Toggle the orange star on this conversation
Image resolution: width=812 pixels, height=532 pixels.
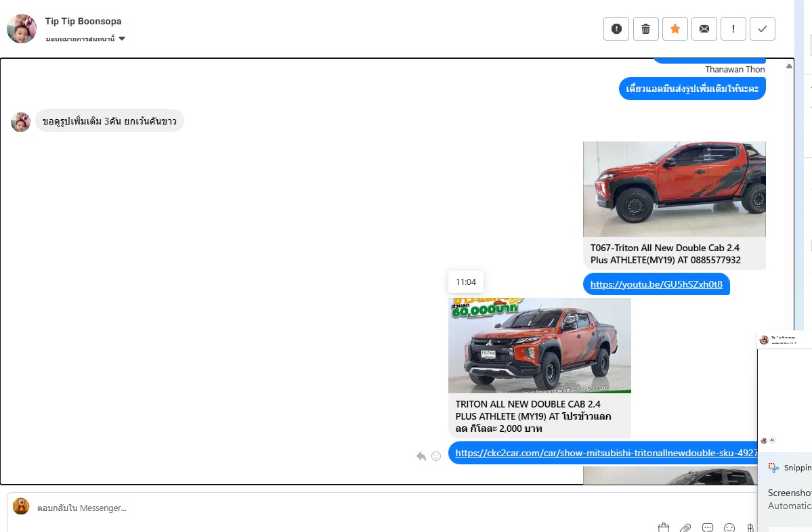[675, 28]
